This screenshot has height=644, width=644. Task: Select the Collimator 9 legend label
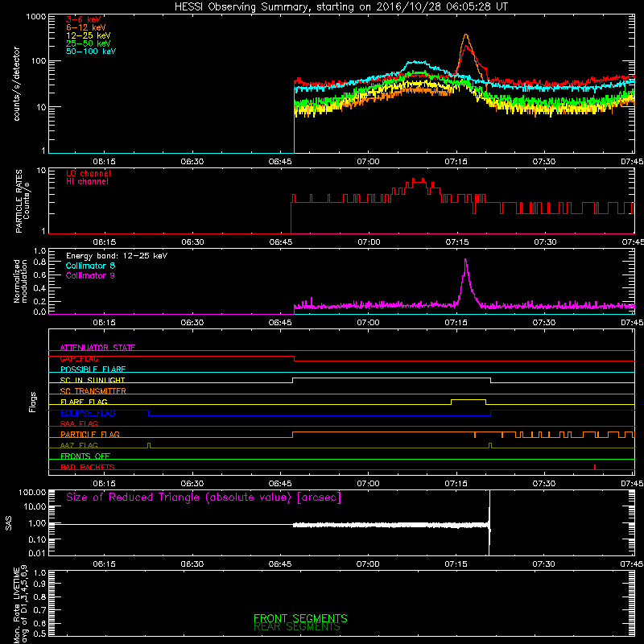coord(90,276)
